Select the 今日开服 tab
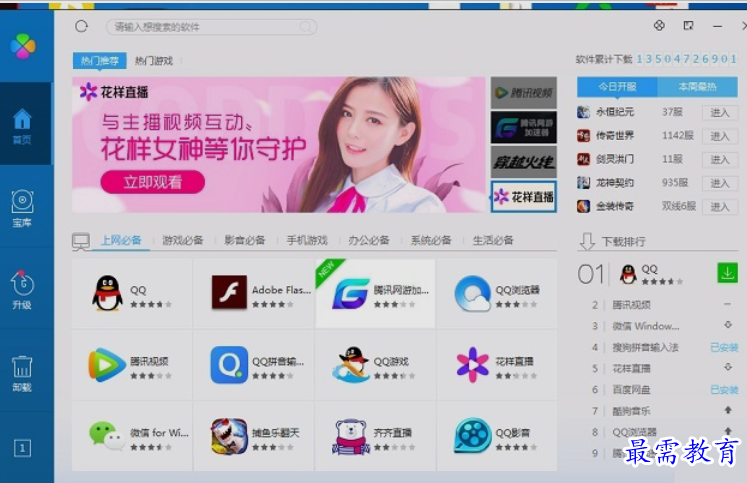 point(617,87)
